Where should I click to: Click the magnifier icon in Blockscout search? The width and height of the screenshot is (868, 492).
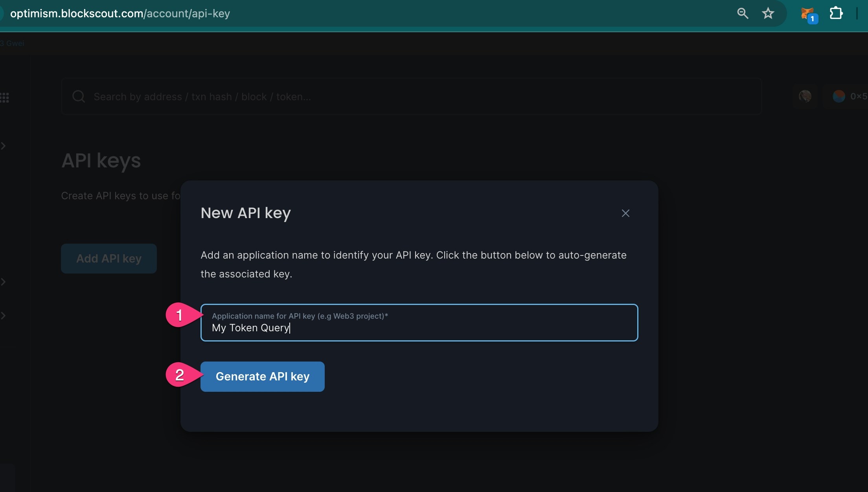(x=79, y=96)
